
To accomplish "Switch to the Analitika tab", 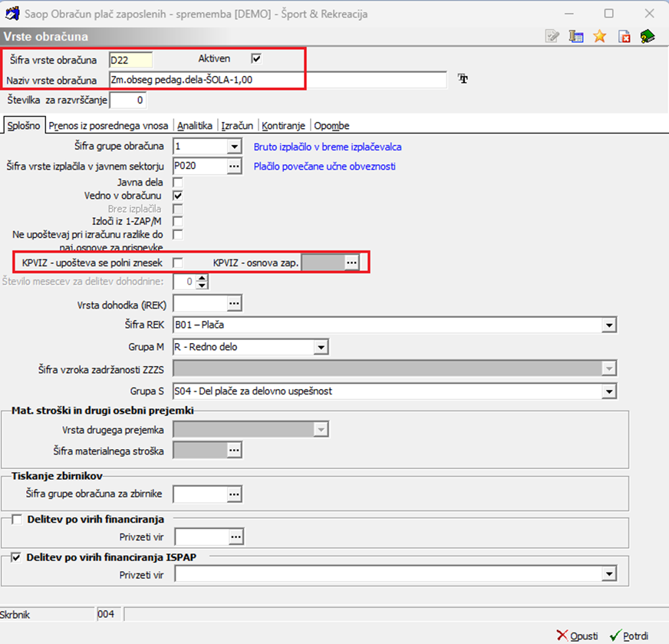I will click(195, 126).
